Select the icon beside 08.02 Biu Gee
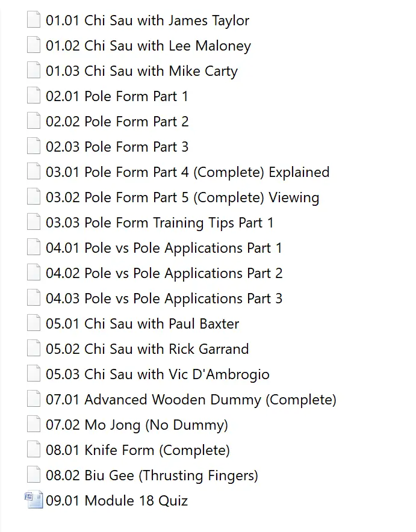The height and width of the screenshot is (532, 416). (x=34, y=475)
